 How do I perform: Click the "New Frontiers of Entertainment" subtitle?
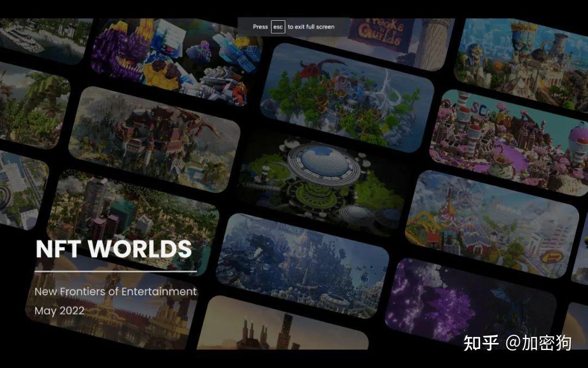[115, 292]
